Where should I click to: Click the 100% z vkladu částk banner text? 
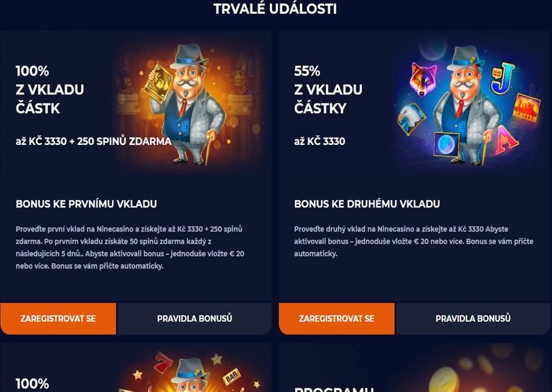[x=49, y=90]
